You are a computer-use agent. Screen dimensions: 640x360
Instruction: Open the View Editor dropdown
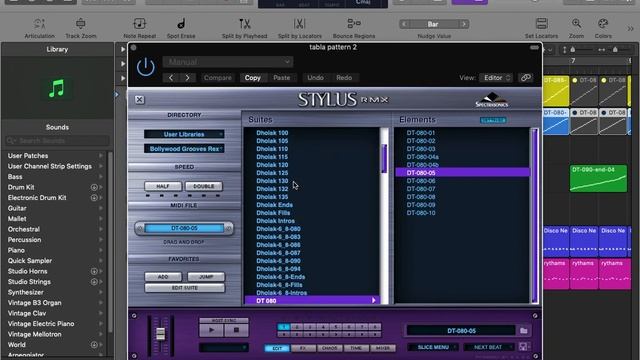[x=496, y=78]
